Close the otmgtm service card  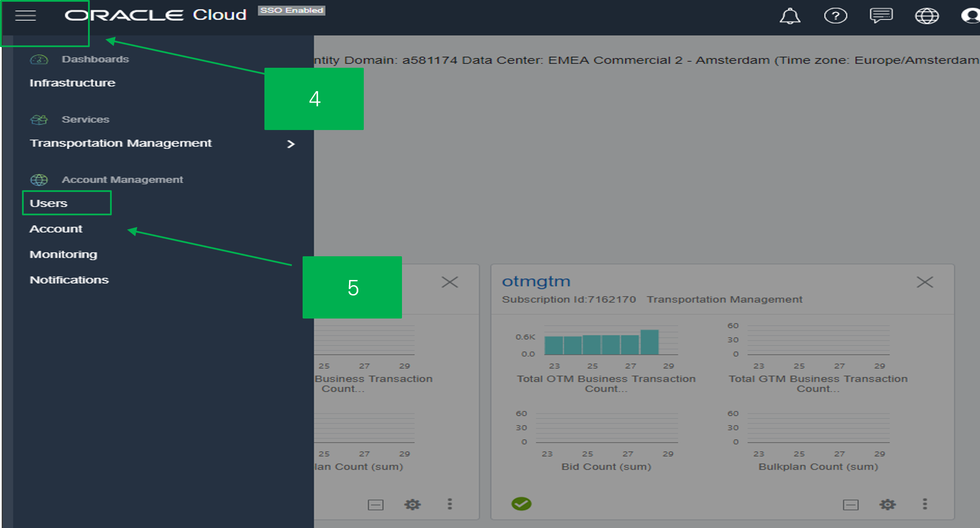click(x=925, y=282)
